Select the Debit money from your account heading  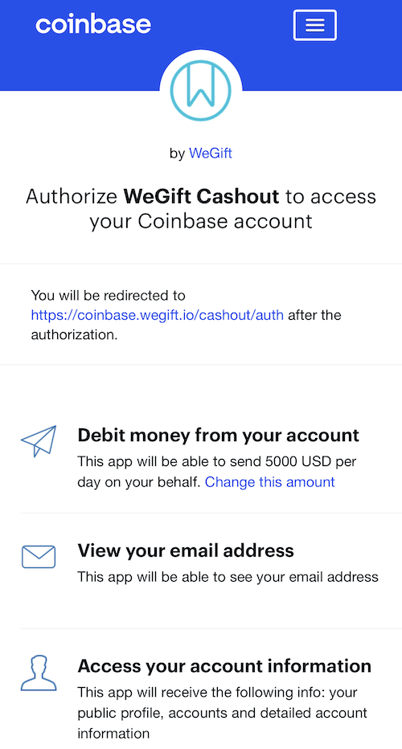pyautogui.click(x=218, y=435)
